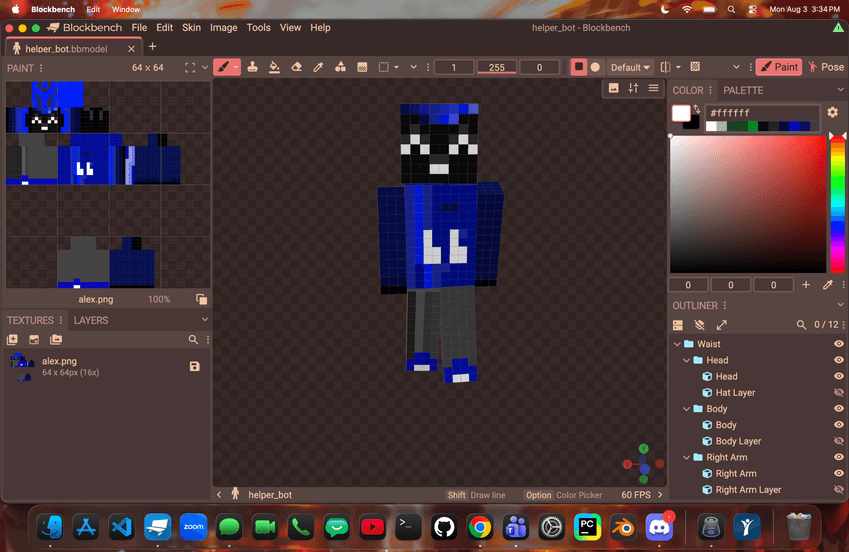The height and width of the screenshot is (552, 849).
Task: Pick a color in the saturation square
Action: click(x=748, y=204)
